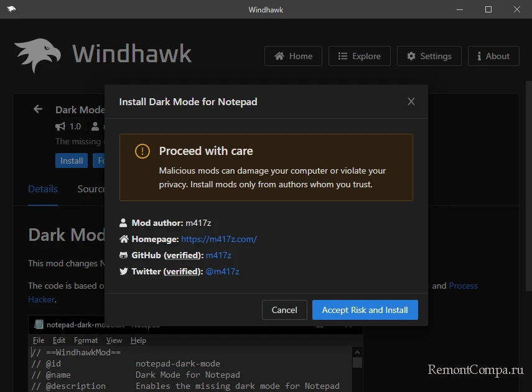Follow the Process Hacker link in the description
This screenshot has height=392, width=532.
point(463,286)
